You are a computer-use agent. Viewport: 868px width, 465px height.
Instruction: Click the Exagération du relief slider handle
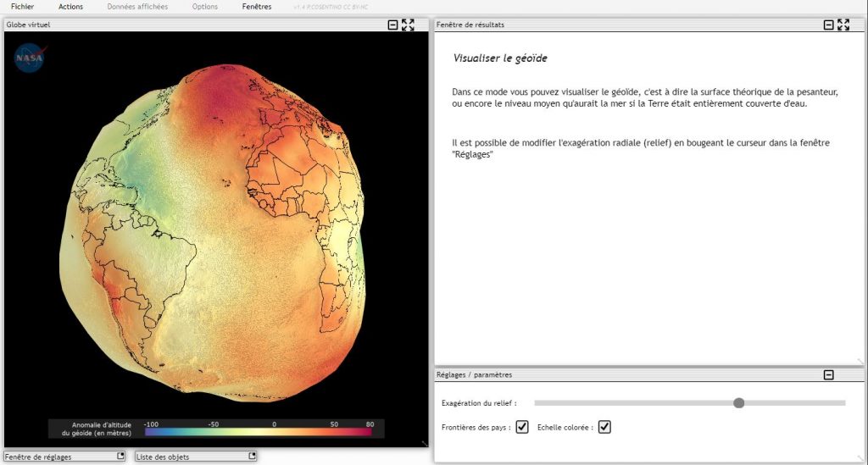tap(738, 403)
